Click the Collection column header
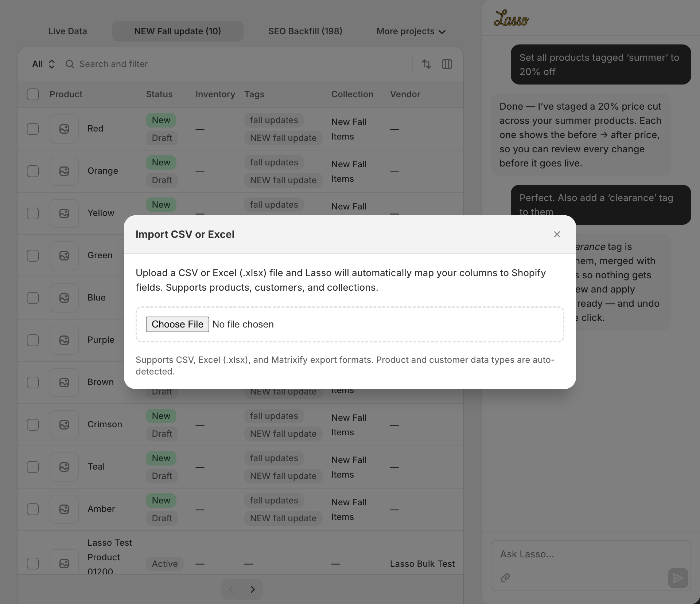 pos(352,94)
